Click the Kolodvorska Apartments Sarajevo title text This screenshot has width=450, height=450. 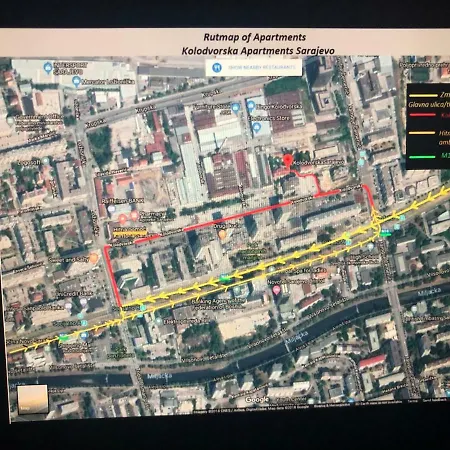[x=258, y=51]
